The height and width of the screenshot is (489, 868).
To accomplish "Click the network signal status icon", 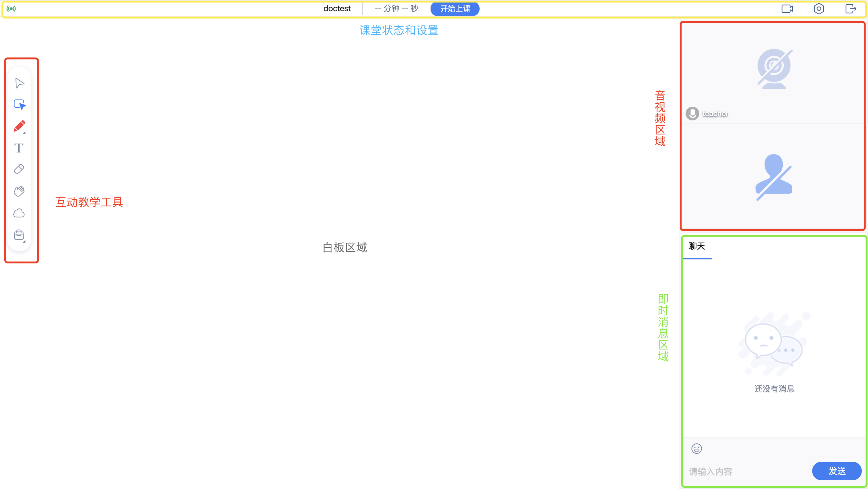I will coord(11,8).
